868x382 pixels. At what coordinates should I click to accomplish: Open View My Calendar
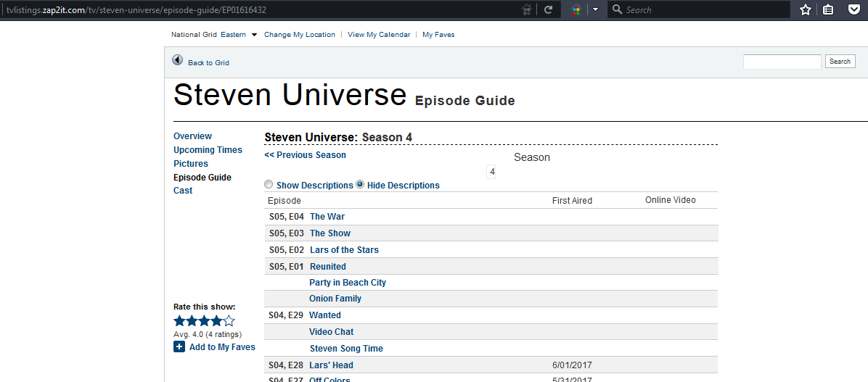[x=379, y=34]
